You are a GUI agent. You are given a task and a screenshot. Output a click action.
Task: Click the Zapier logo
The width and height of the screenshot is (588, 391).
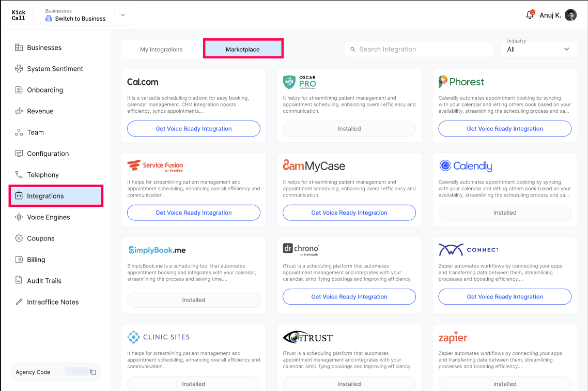point(453,337)
